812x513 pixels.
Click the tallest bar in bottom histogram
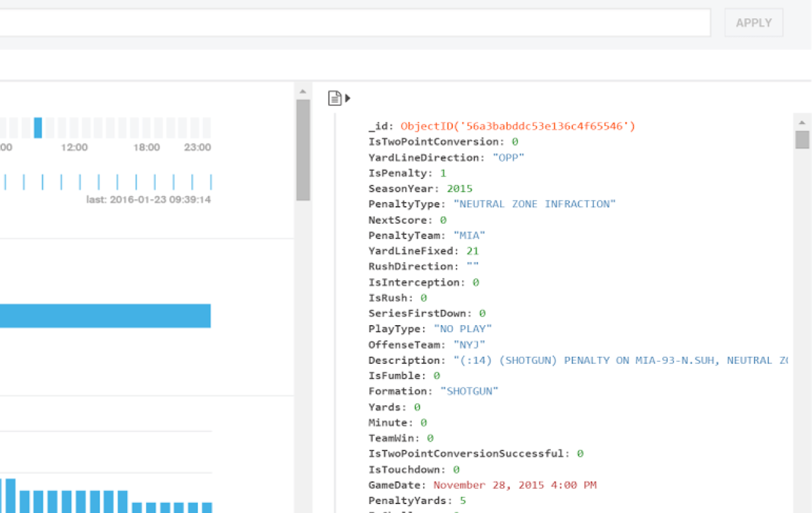coord(10,495)
